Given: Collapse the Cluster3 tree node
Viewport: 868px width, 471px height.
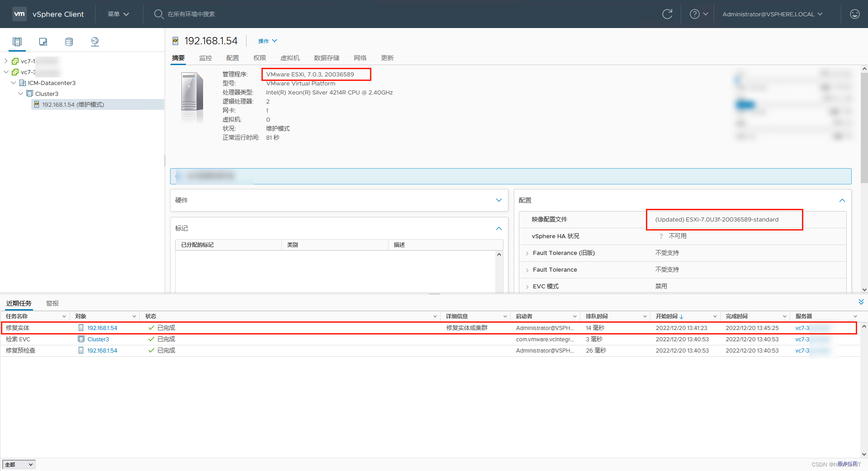Looking at the screenshot, I should click(20, 94).
